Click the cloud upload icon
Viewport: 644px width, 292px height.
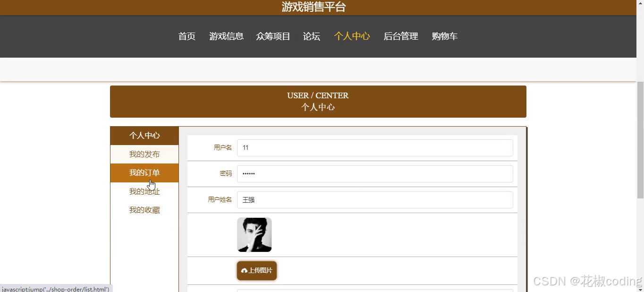(244, 271)
